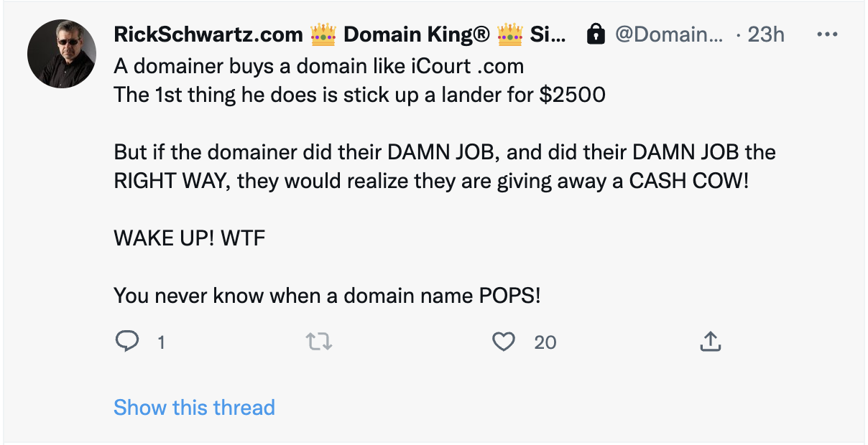Click the reply count number 1
The image size is (868, 445).
(x=161, y=343)
